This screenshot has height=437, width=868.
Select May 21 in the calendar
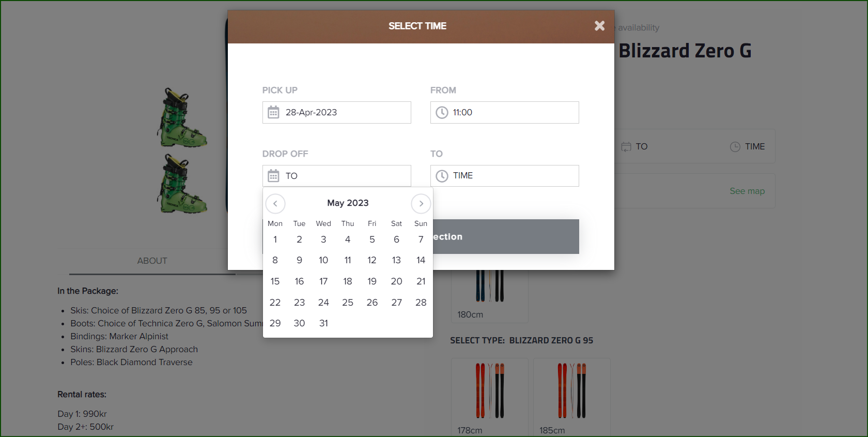pyautogui.click(x=421, y=281)
